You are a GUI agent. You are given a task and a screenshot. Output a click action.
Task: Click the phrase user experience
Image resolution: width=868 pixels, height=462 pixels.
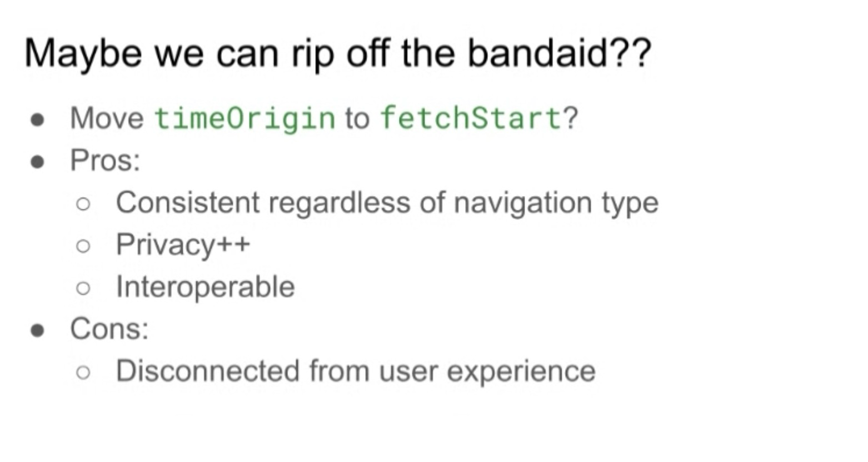tap(487, 372)
